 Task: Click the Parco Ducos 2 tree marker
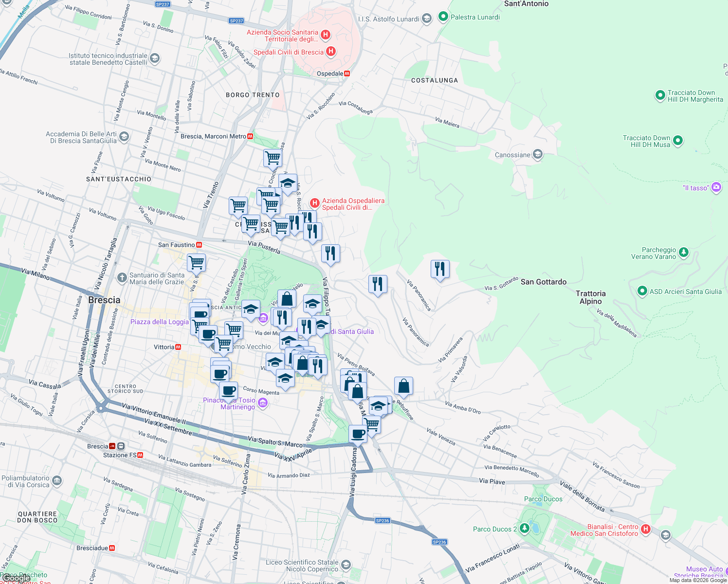click(524, 527)
